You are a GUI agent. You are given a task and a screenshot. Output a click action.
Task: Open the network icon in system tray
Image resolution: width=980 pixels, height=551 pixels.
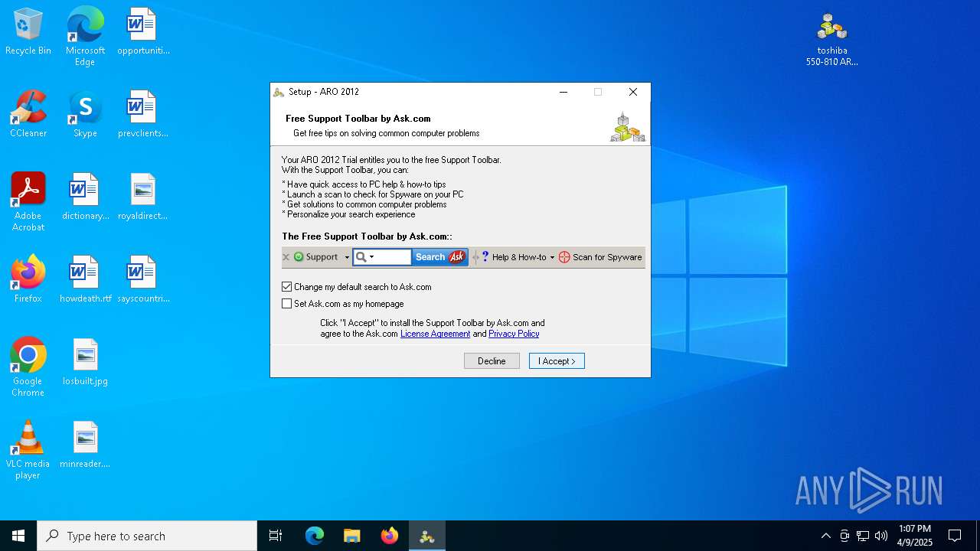[863, 536]
